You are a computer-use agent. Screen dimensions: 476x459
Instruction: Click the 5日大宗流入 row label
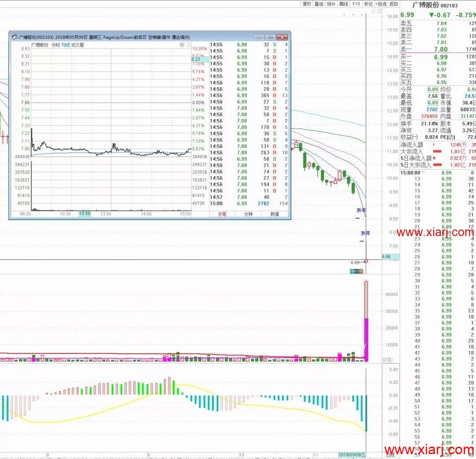(416, 165)
